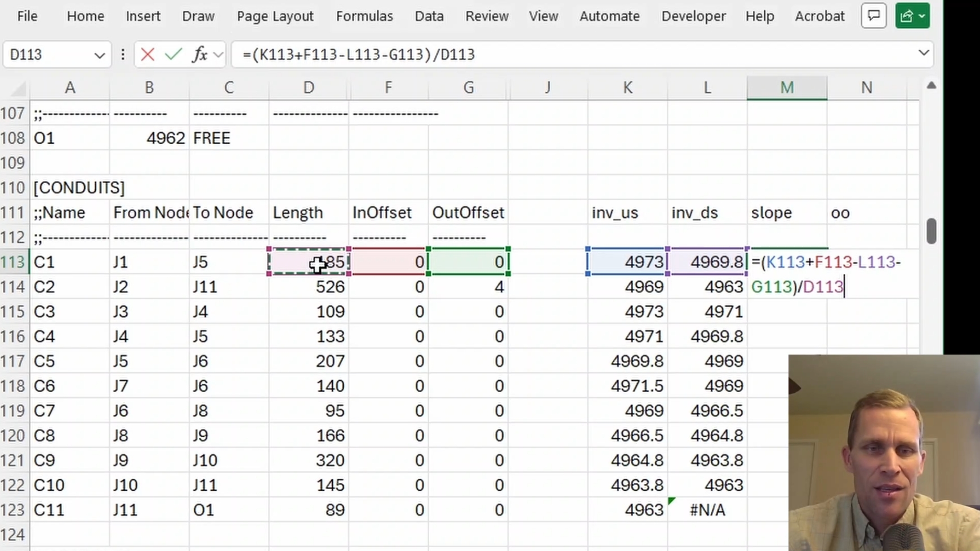Switch to the View tab
The image size is (980, 551).
[544, 16]
